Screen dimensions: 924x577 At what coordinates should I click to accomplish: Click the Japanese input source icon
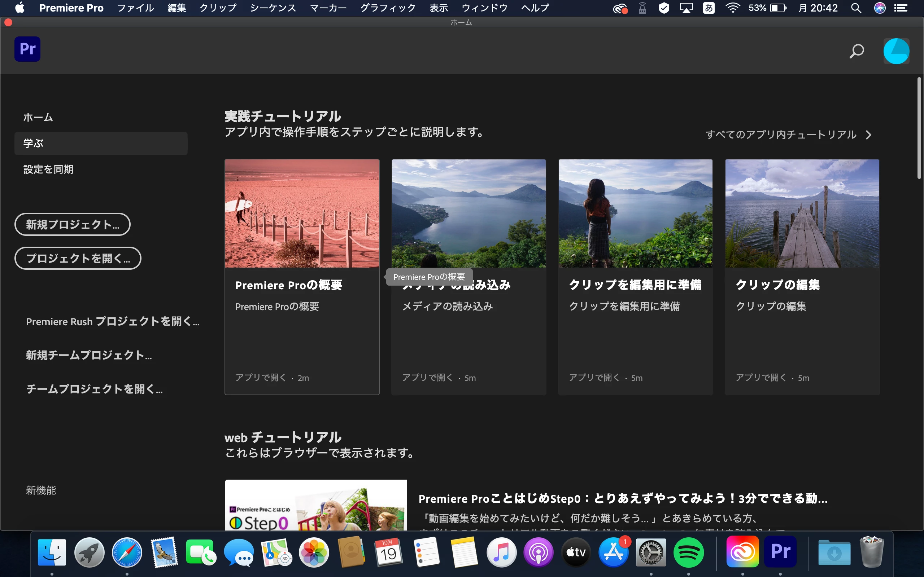point(709,8)
